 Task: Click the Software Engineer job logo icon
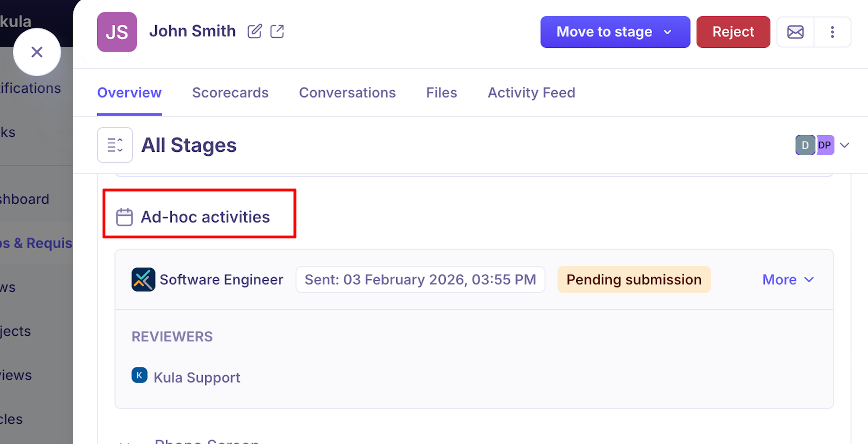pyautogui.click(x=143, y=280)
